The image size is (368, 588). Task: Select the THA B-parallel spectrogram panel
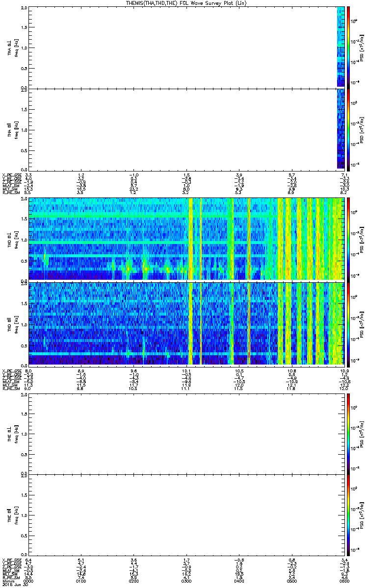pos(186,130)
